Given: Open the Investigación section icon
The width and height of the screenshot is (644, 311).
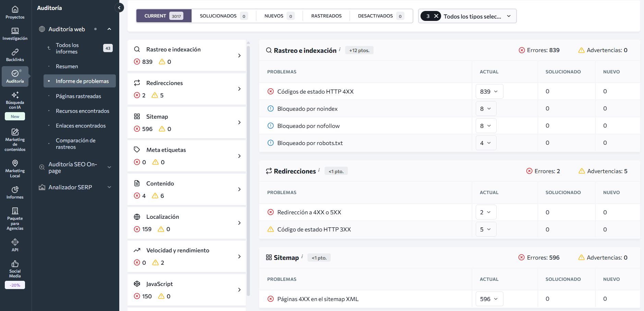Looking at the screenshot, I should pyautogui.click(x=15, y=31).
